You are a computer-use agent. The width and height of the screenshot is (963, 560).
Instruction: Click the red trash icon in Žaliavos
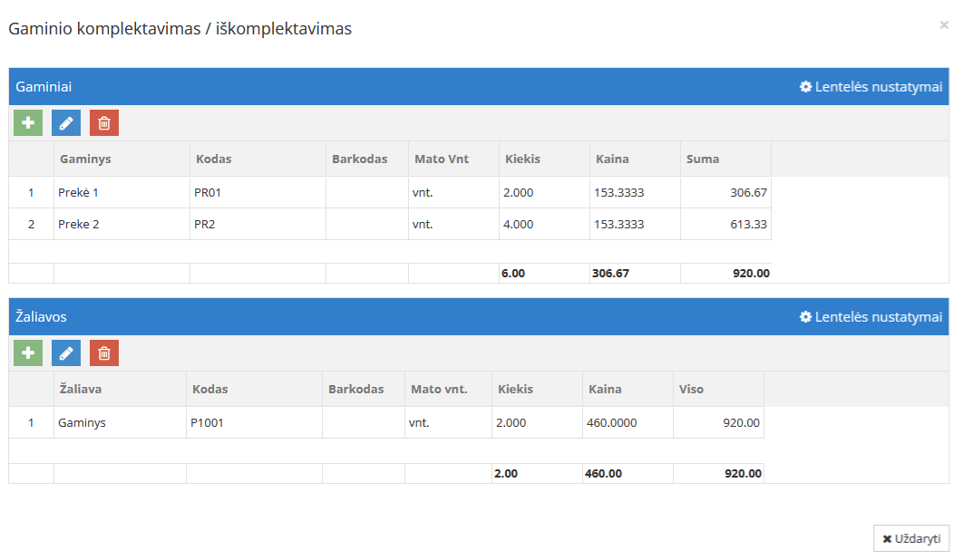104,353
